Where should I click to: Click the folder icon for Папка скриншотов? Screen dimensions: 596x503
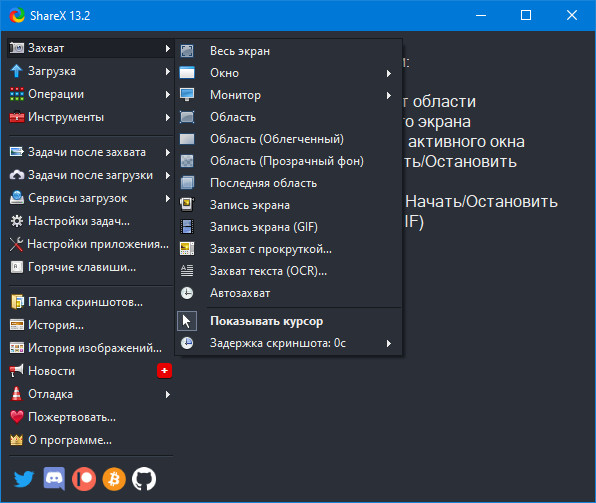pos(17,302)
